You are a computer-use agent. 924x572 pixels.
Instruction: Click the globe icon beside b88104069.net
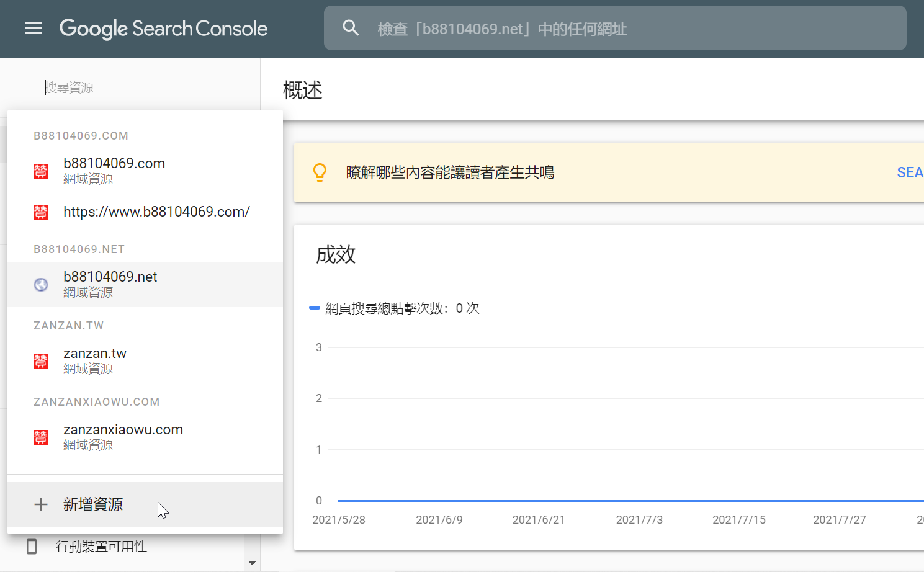coord(41,285)
